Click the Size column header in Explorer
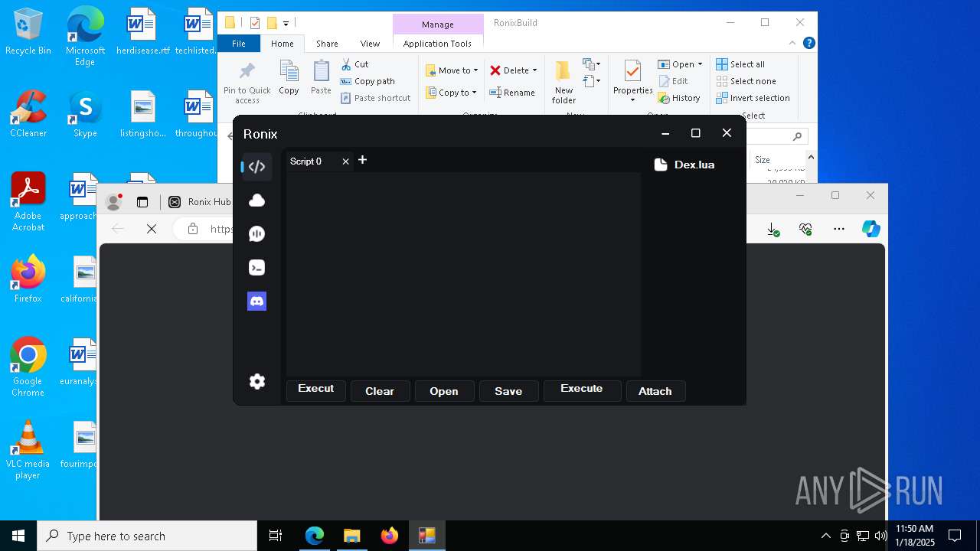 pyautogui.click(x=763, y=160)
